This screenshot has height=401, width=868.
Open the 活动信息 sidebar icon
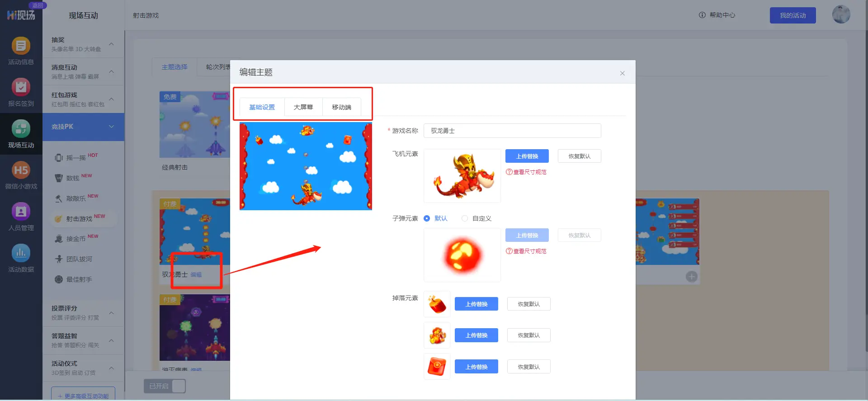[21, 46]
